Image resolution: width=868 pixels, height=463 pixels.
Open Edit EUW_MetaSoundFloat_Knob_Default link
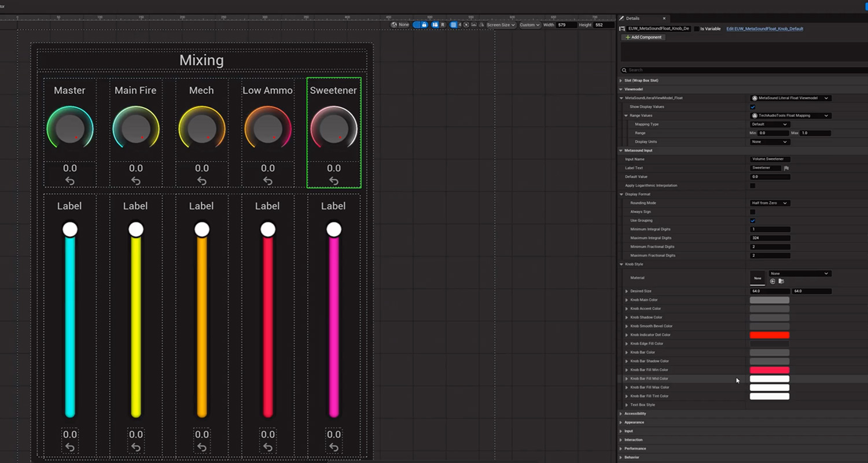click(x=764, y=29)
